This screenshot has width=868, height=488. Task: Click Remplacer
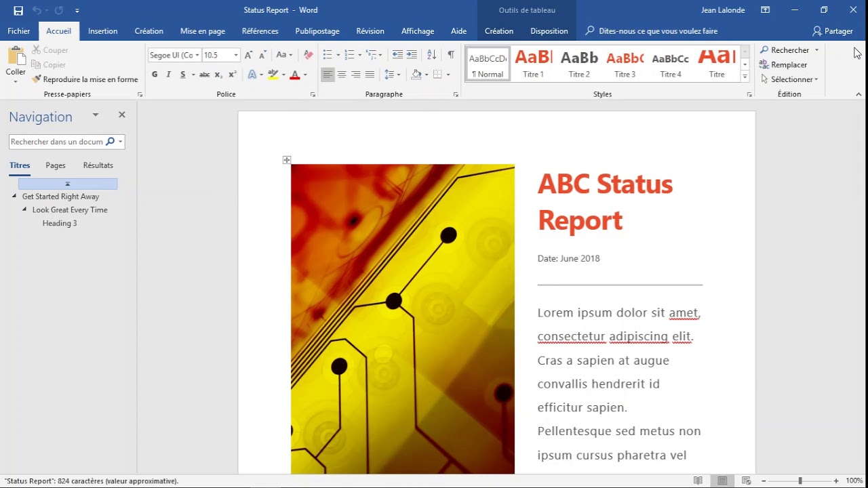tap(783, 65)
